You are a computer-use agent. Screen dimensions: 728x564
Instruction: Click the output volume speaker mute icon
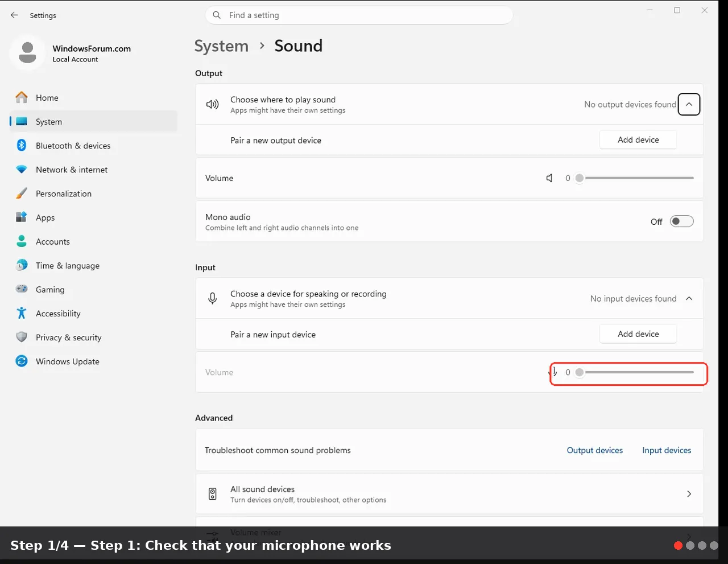pos(549,178)
